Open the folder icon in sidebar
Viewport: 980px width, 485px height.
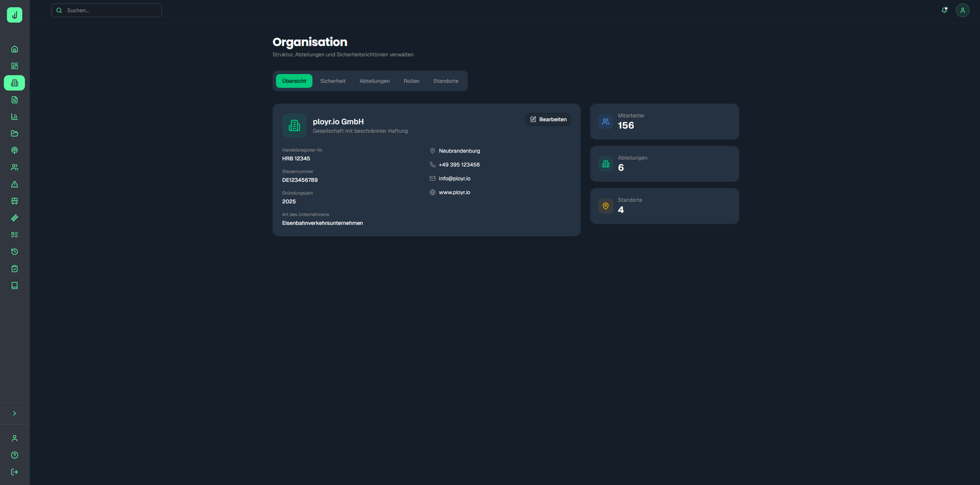pos(15,133)
